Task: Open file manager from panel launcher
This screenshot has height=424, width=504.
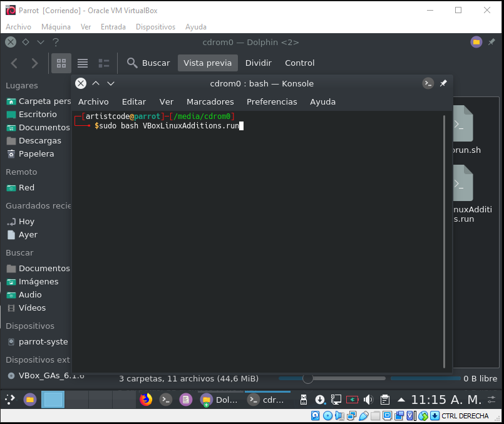Action: [30, 400]
